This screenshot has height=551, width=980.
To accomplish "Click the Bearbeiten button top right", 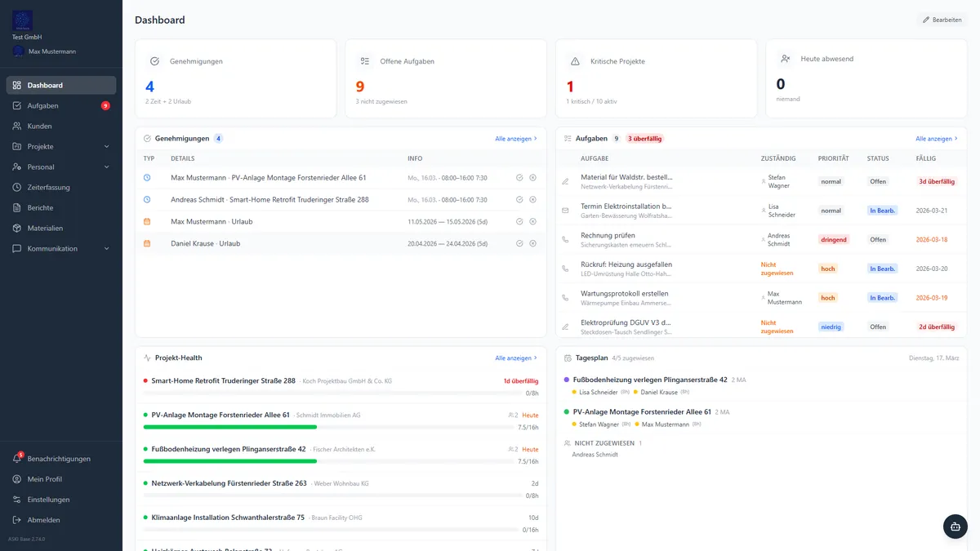I will pos(940,19).
